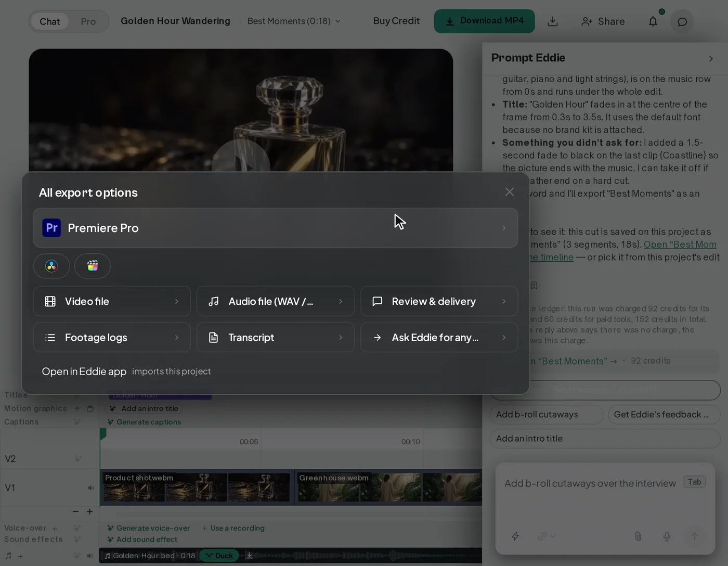
Task: Click the lightning bolt icon in prompt box
Action: tap(515, 536)
